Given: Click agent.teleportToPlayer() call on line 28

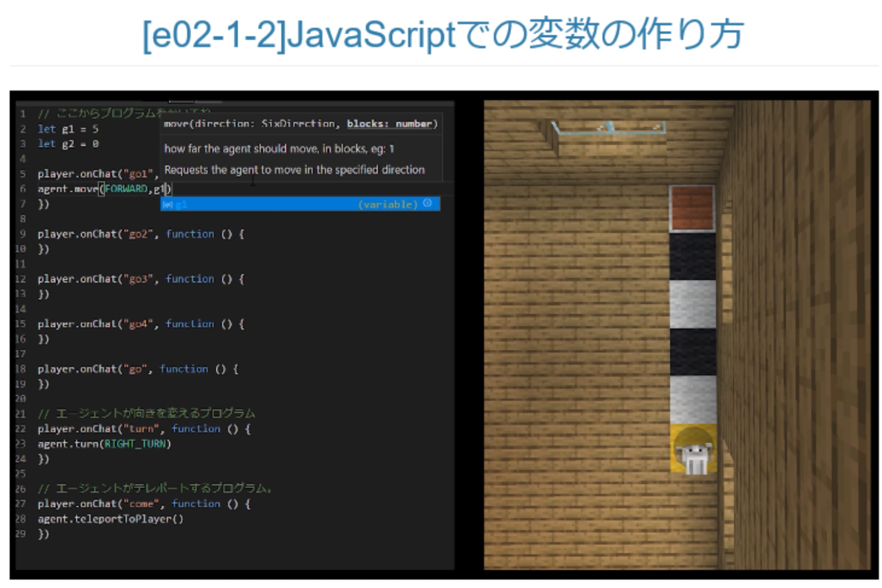Looking at the screenshot, I should [110, 519].
